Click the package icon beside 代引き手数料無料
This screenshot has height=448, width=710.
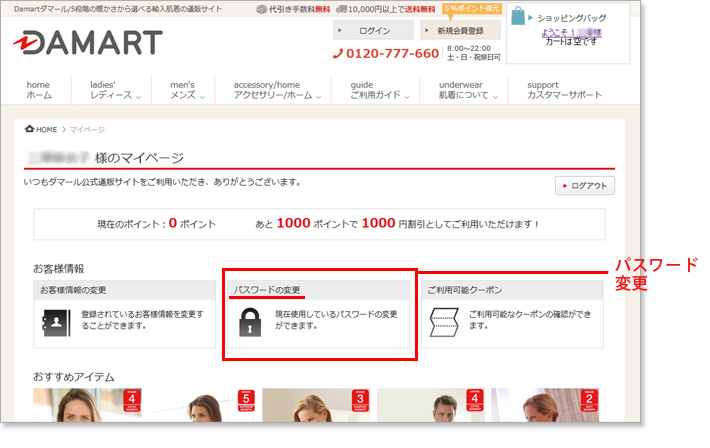click(261, 9)
